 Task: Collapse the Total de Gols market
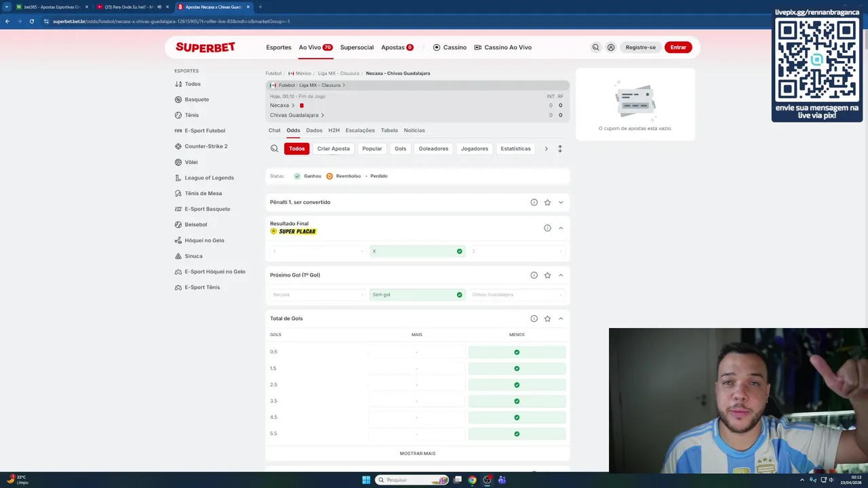(x=561, y=319)
